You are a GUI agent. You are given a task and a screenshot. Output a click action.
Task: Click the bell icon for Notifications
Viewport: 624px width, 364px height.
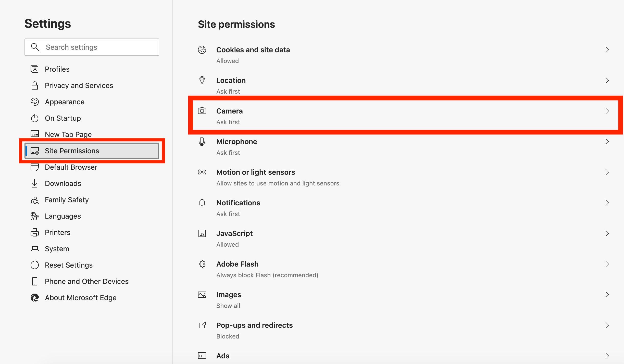point(202,203)
